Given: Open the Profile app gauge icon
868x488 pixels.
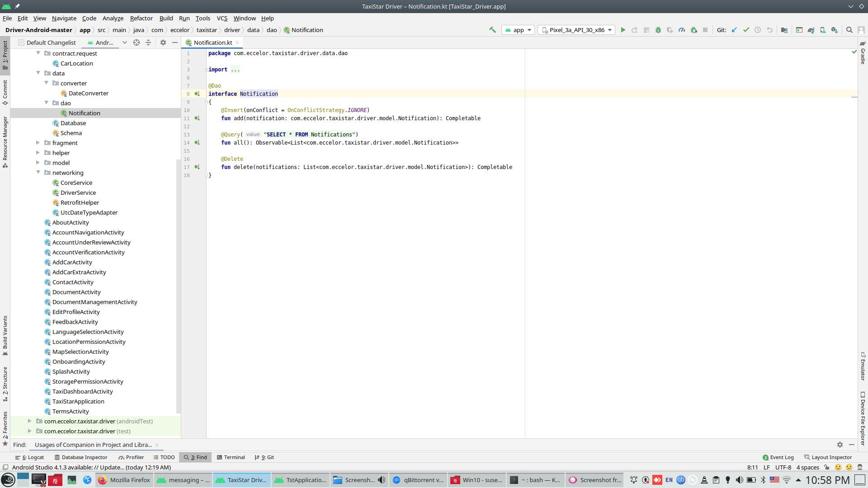Looking at the screenshot, I should 682,30.
